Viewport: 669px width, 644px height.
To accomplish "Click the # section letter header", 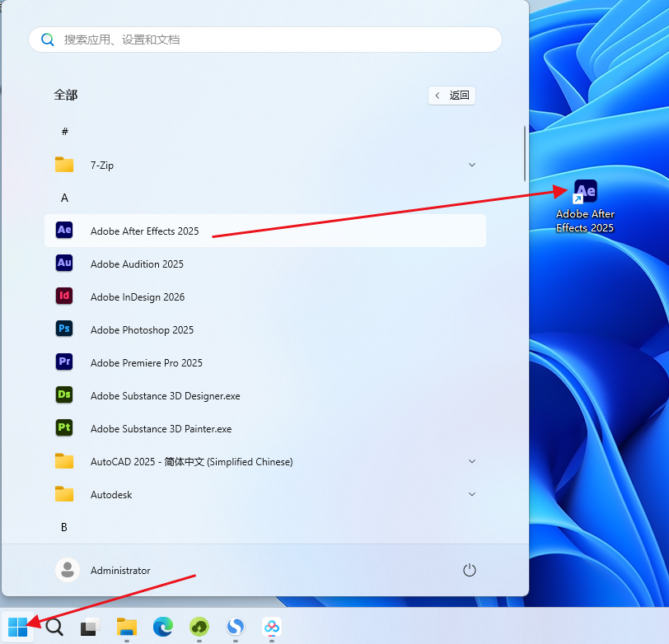I will (65, 132).
